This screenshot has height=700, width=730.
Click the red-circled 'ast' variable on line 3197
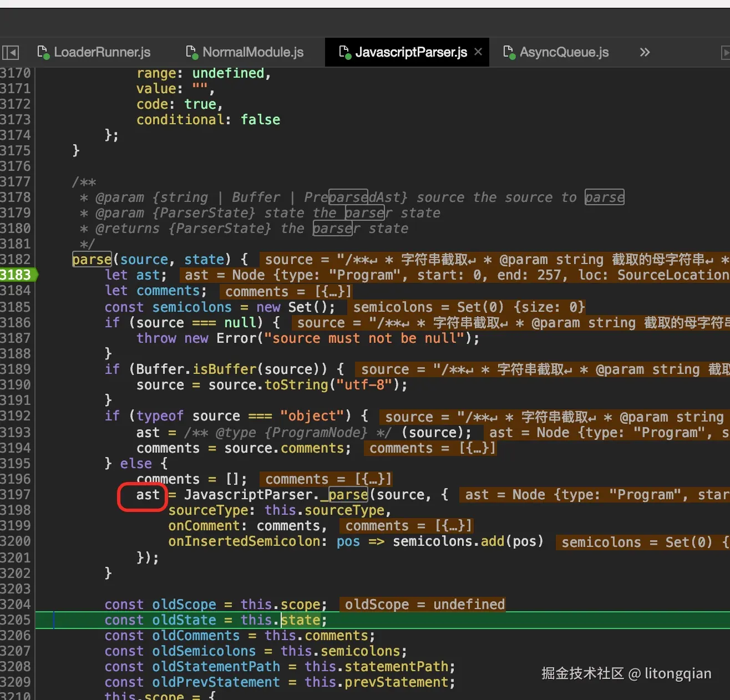[x=148, y=495]
